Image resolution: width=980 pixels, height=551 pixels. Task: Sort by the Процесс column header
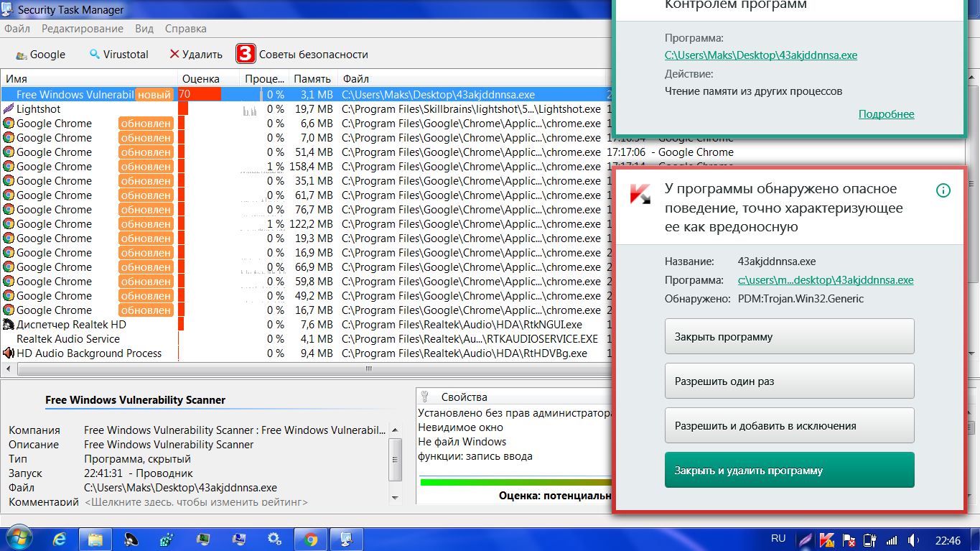click(x=264, y=79)
